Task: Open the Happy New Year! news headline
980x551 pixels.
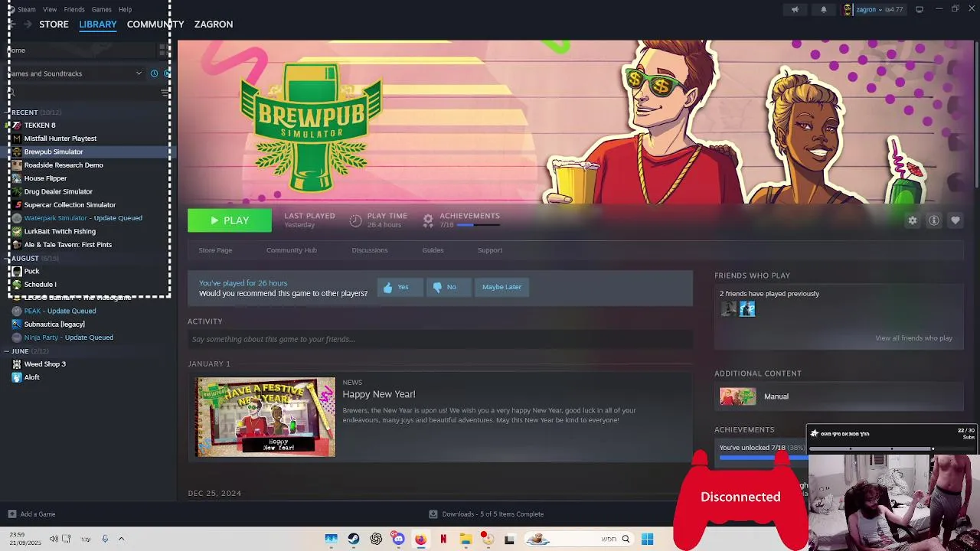Action: [x=379, y=394]
